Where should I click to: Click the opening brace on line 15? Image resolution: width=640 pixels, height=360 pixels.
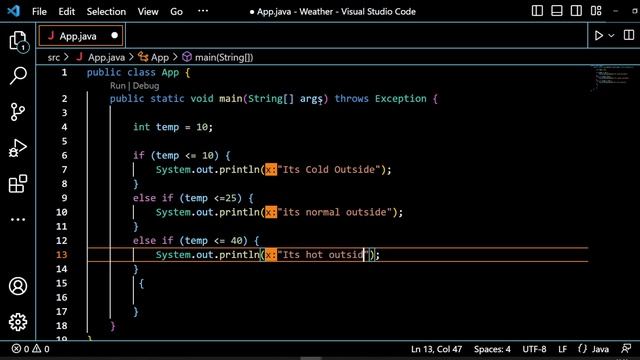point(141,283)
